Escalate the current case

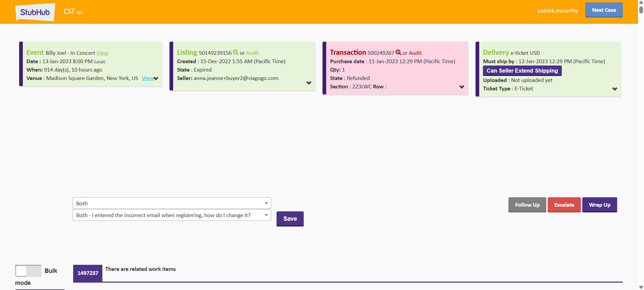point(564,205)
